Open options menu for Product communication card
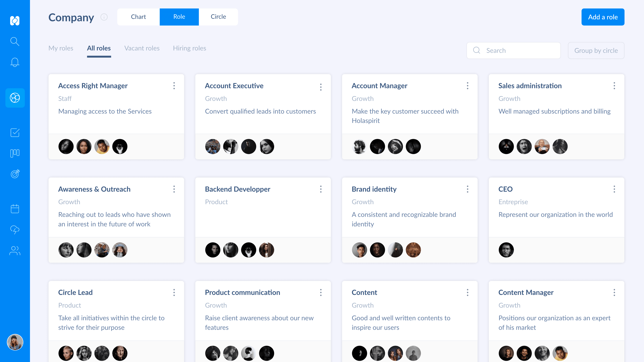This screenshot has height=362, width=644. pos(321,293)
